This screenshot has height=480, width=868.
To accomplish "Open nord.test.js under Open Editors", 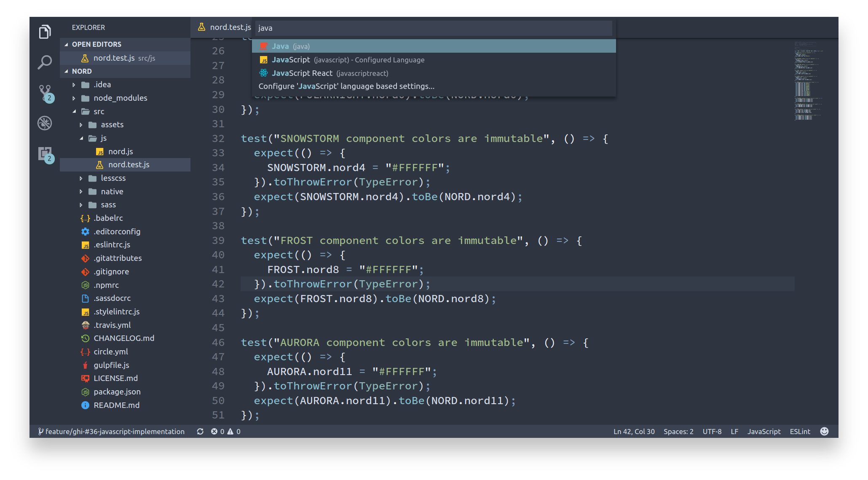I will click(x=124, y=58).
